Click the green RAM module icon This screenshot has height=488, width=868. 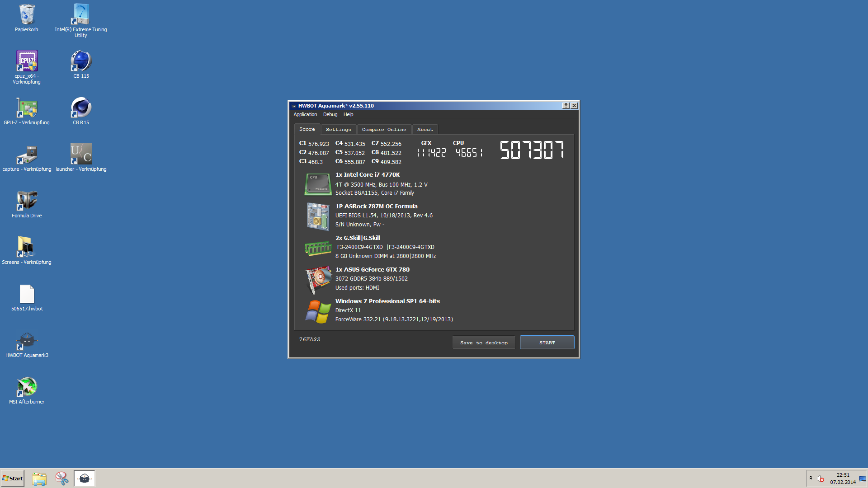coord(318,248)
